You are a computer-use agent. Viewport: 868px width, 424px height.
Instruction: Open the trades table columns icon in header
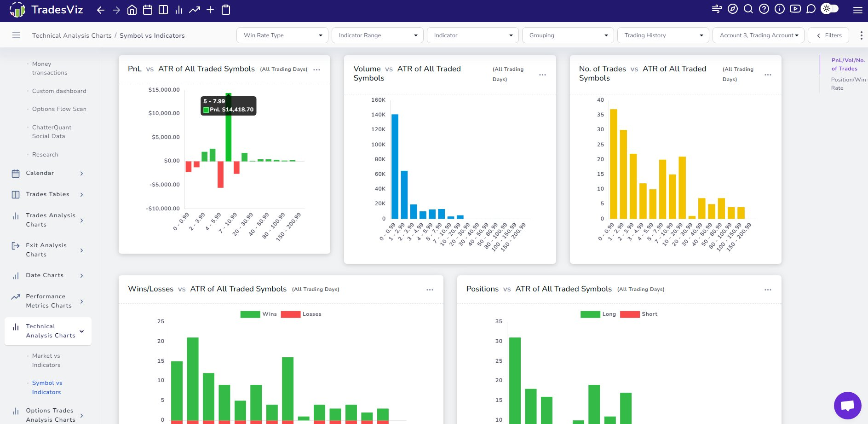click(163, 10)
